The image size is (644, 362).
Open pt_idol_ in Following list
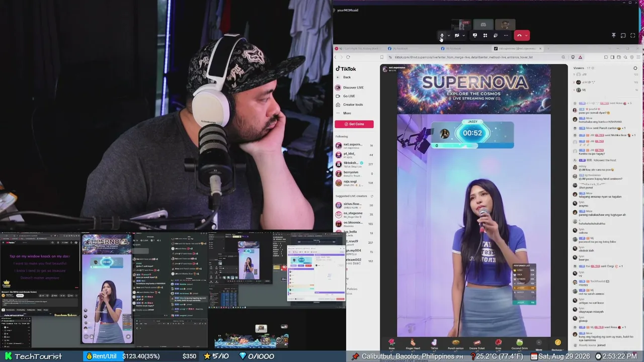coord(355,155)
